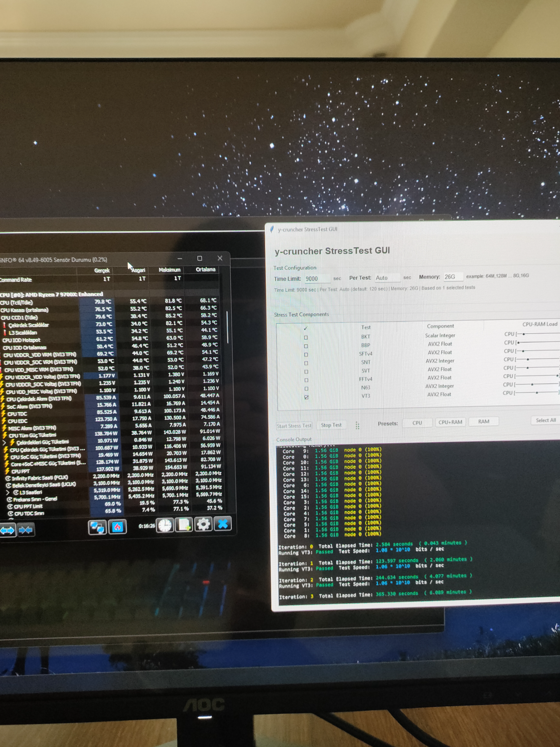Click the Stop Test button
The image size is (560, 747).
[331, 425]
